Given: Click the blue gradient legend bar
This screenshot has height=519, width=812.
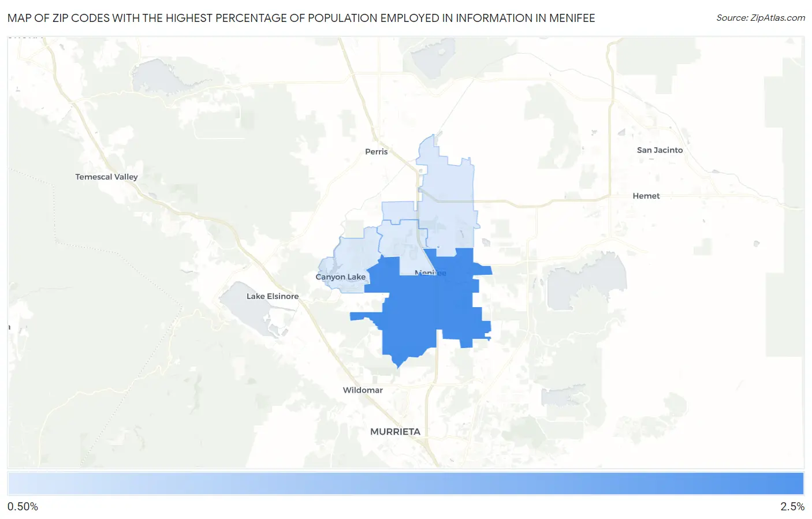Looking at the screenshot, I should point(405,484).
